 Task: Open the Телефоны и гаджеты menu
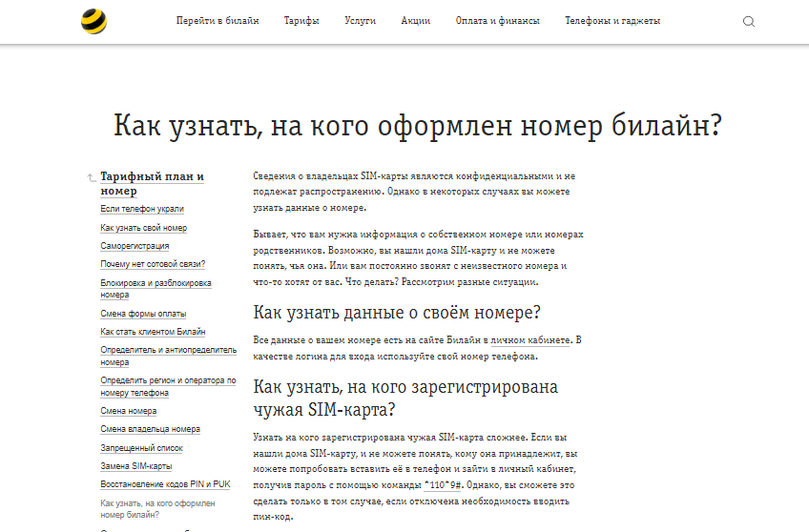pos(612,21)
